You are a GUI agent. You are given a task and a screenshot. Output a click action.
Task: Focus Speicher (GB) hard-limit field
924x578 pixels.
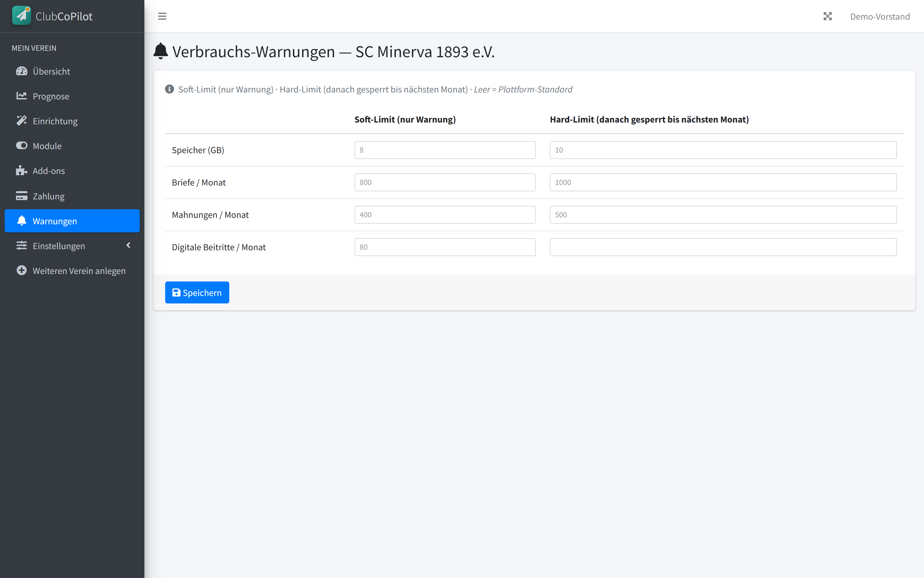[x=723, y=150]
